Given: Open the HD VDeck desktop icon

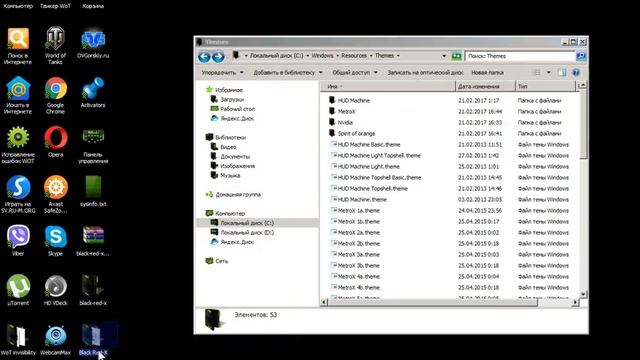Looking at the screenshot, I should click(56, 290).
